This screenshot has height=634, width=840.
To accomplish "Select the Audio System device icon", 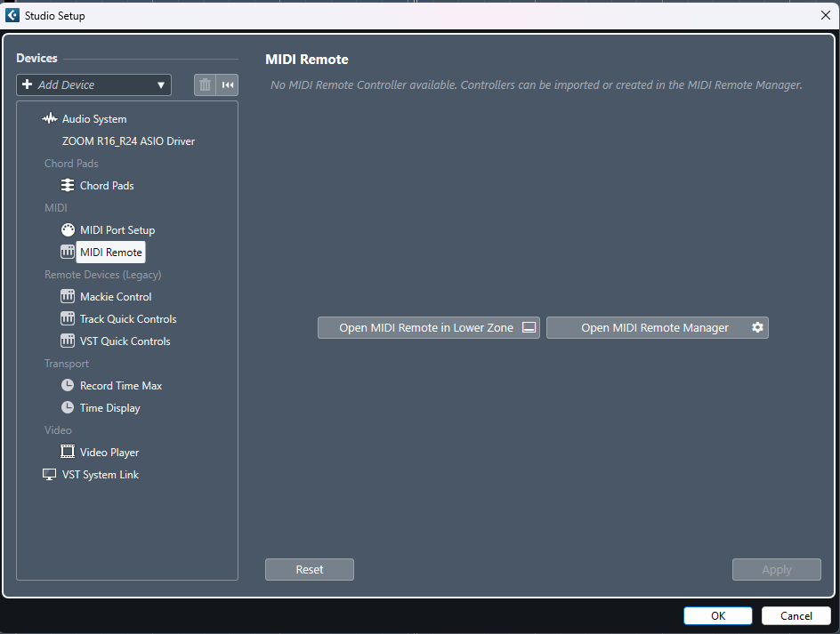I will pos(50,118).
